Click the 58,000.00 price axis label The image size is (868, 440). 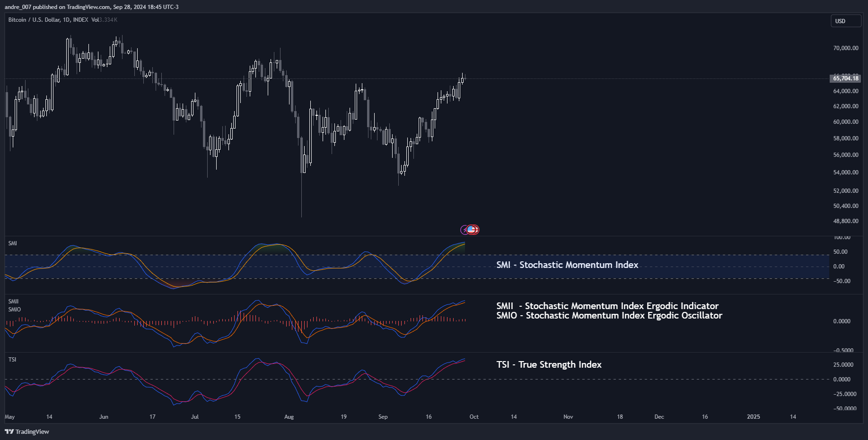846,138
